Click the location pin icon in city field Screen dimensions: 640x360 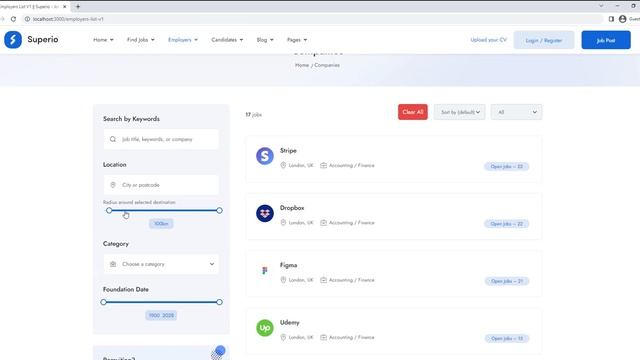coord(113,185)
